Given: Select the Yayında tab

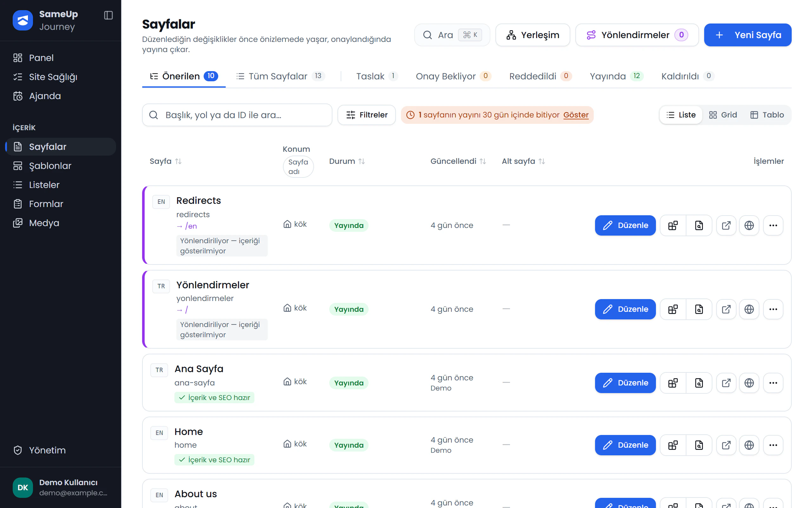Looking at the screenshot, I should pyautogui.click(x=616, y=76).
